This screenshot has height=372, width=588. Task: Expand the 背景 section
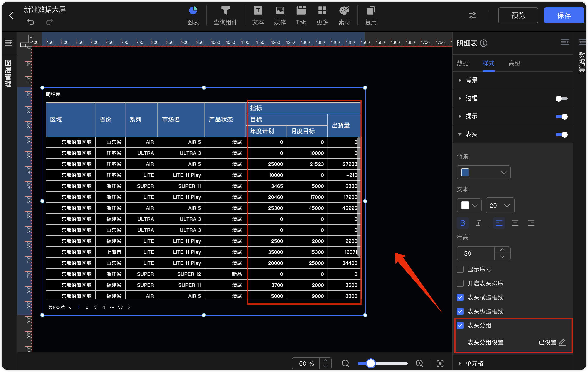click(x=460, y=80)
